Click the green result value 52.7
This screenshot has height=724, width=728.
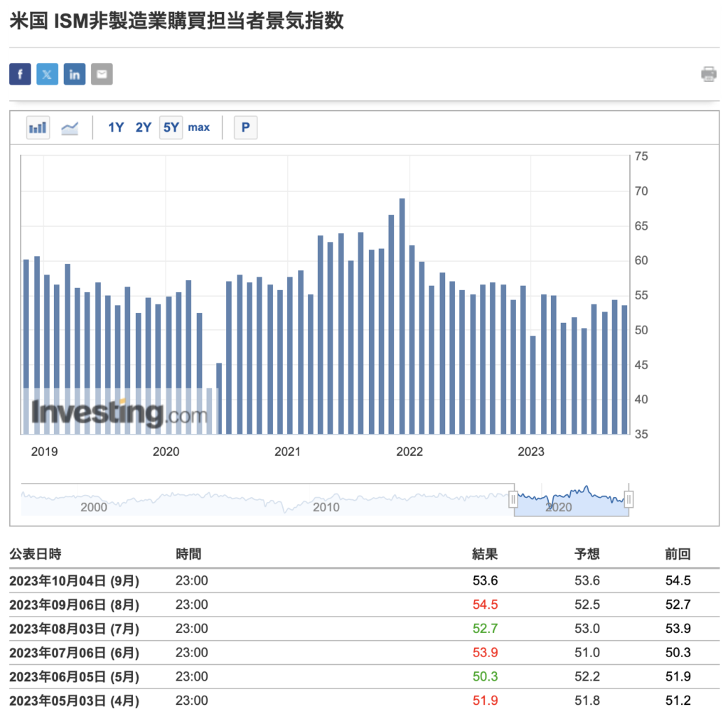point(485,629)
